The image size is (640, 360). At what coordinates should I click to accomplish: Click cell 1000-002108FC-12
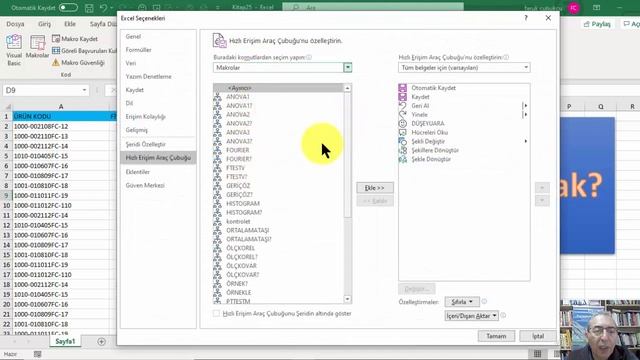pyautogui.click(x=61, y=127)
